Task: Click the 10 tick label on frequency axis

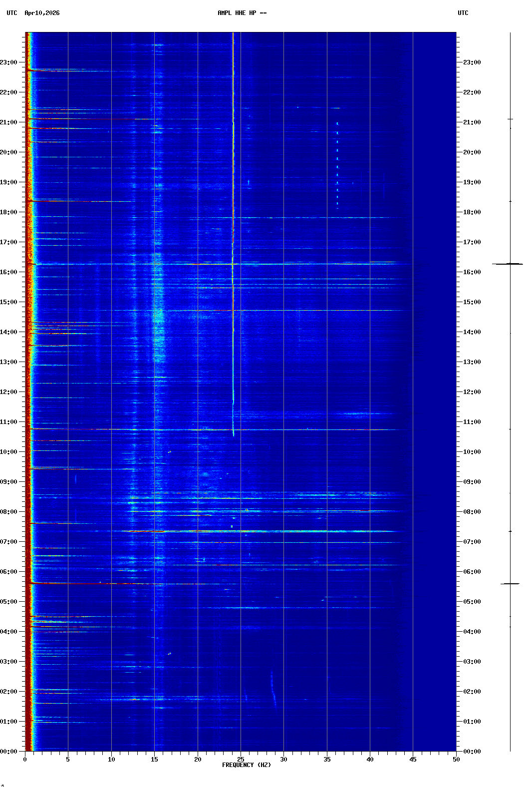Action: pos(111,759)
